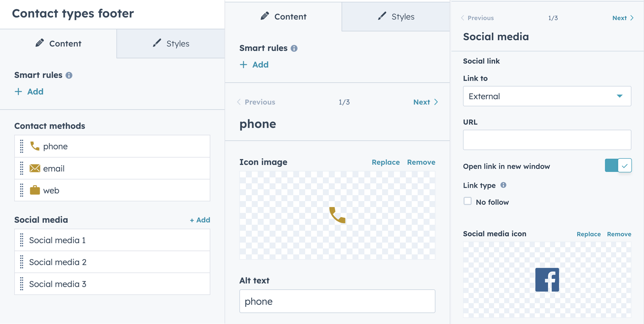644x324 pixels.
Task: Go to Next in Social media panel
Action: coord(623,18)
